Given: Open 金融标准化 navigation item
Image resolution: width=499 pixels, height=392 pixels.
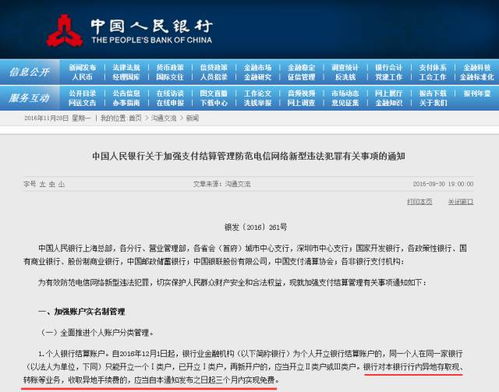Looking at the screenshot, I should [x=477, y=77].
